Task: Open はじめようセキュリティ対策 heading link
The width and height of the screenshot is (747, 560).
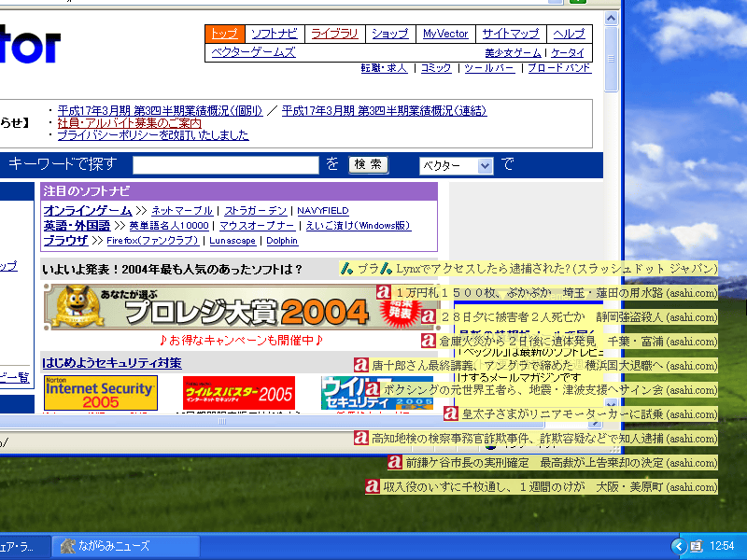Action: pos(112,363)
